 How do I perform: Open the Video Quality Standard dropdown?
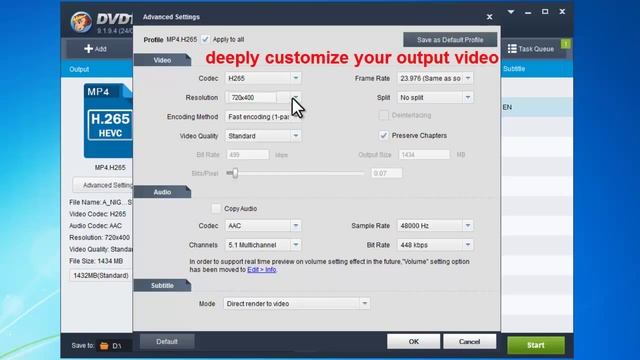[x=263, y=136]
